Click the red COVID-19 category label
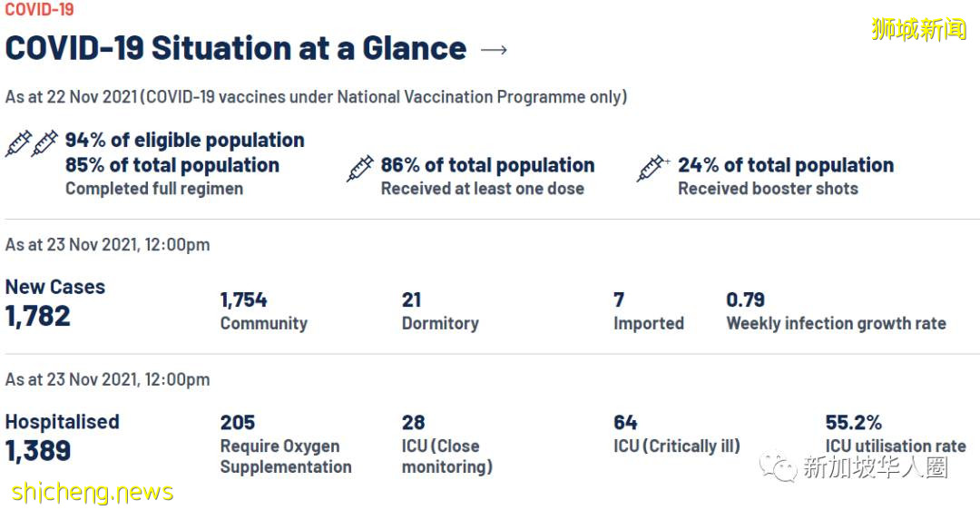Image resolution: width=980 pixels, height=510 pixels. [x=40, y=10]
